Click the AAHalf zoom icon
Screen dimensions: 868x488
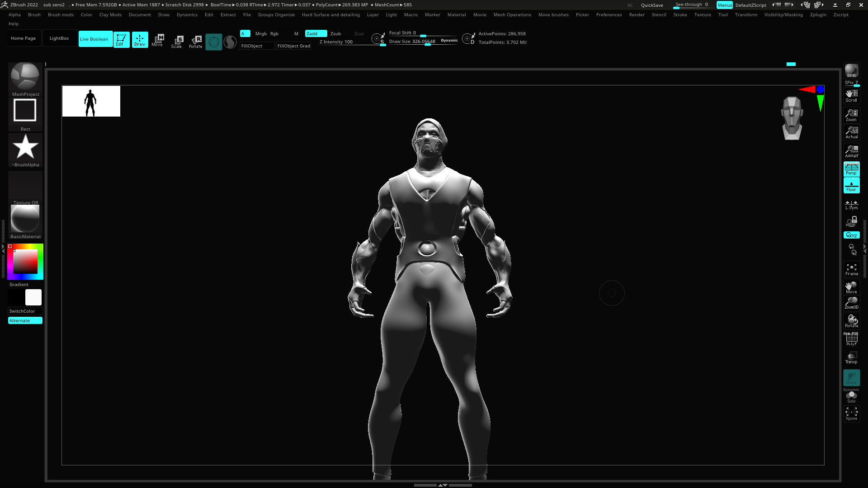[x=851, y=151]
